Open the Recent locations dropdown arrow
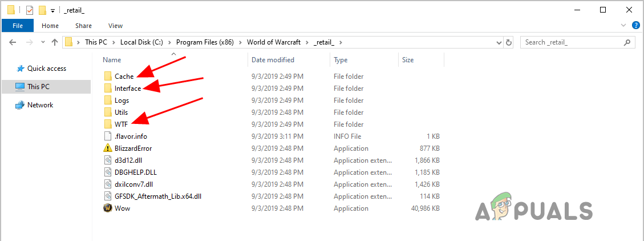 pos(42,42)
